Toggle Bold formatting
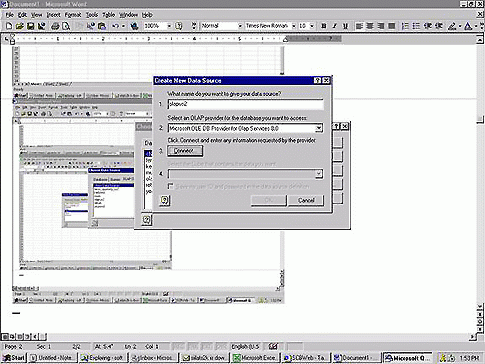The height and width of the screenshot is (364, 485). [323, 26]
